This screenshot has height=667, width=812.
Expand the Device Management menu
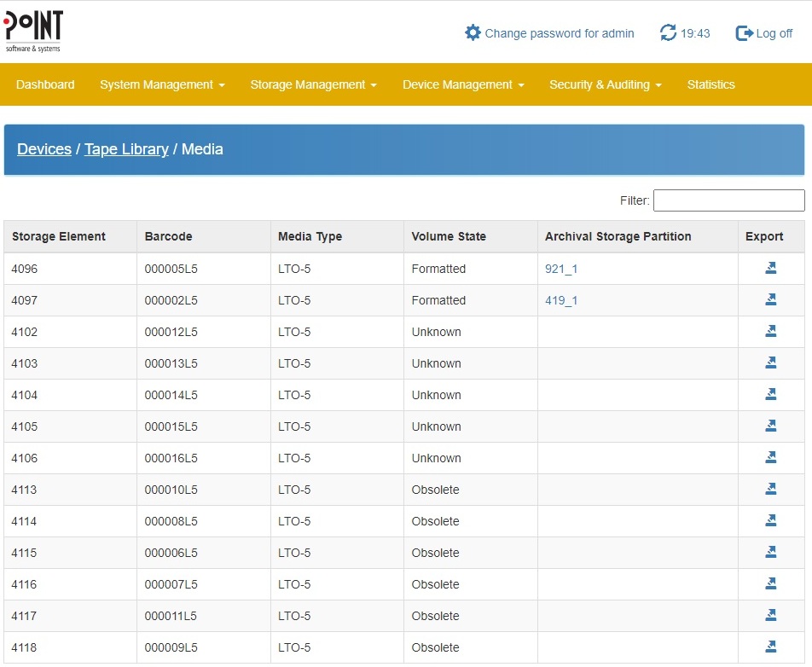coord(463,84)
